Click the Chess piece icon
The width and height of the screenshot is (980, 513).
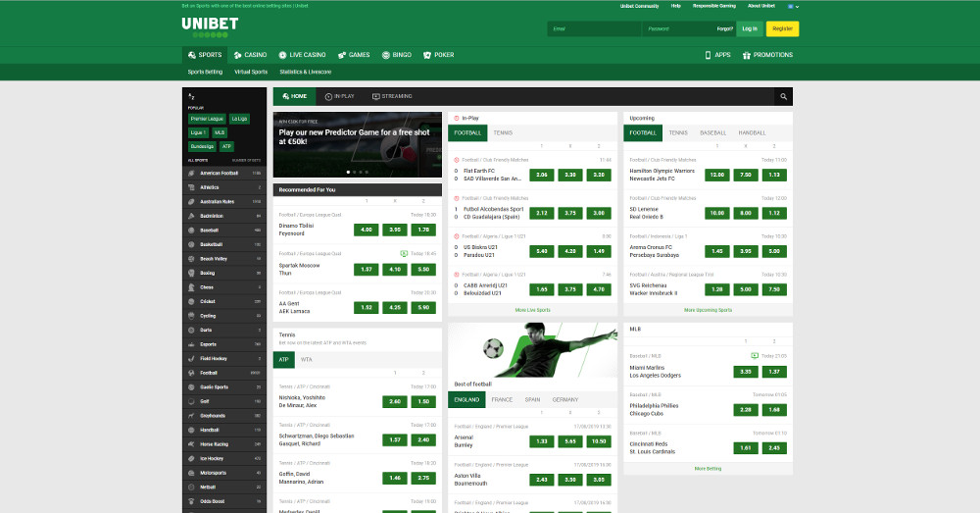[192, 287]
